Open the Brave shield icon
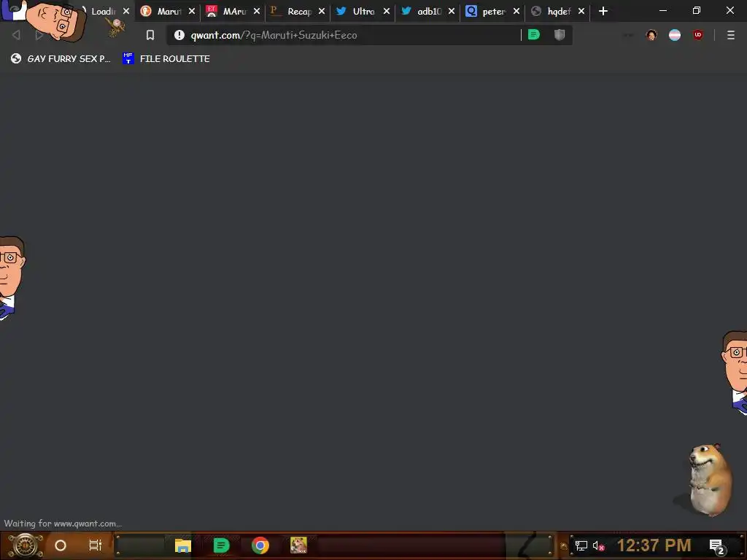The height and width of the screenshot is (560, 747). tap(560, 35)
